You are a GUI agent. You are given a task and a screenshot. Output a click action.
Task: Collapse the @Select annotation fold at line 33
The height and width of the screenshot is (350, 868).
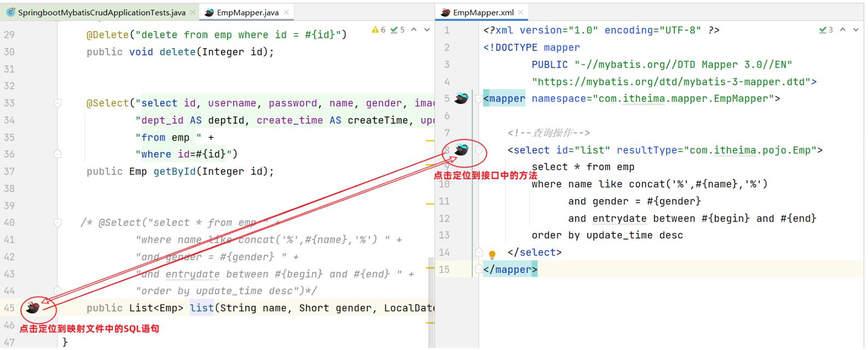click(57, 103)
